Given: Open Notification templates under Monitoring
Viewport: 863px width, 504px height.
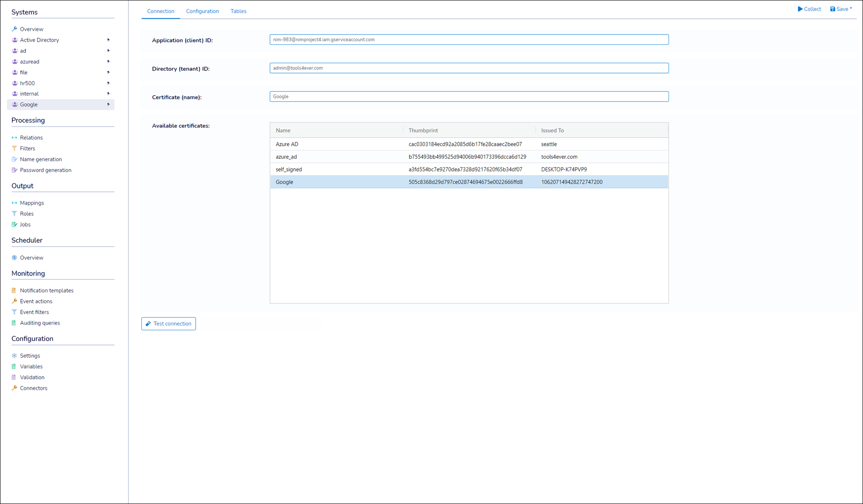Looking at the screenshot, I should (x=47, y=290).
